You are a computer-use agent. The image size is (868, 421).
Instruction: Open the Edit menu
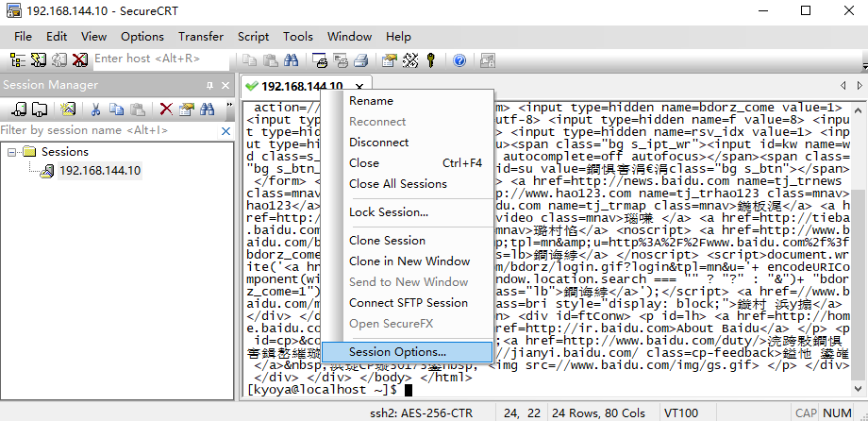click(x=57, y=37)
